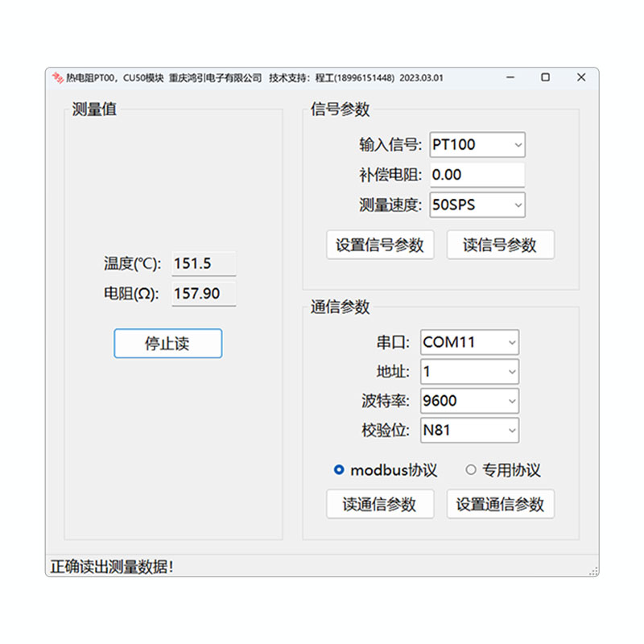
Task: Open the 波特率 9600 dropdown
Action: 469,401
